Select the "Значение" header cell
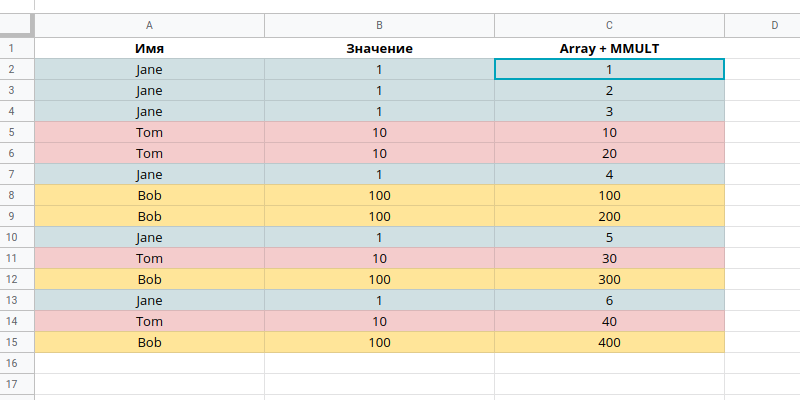 pyautogui.click(x=379, y=48)
